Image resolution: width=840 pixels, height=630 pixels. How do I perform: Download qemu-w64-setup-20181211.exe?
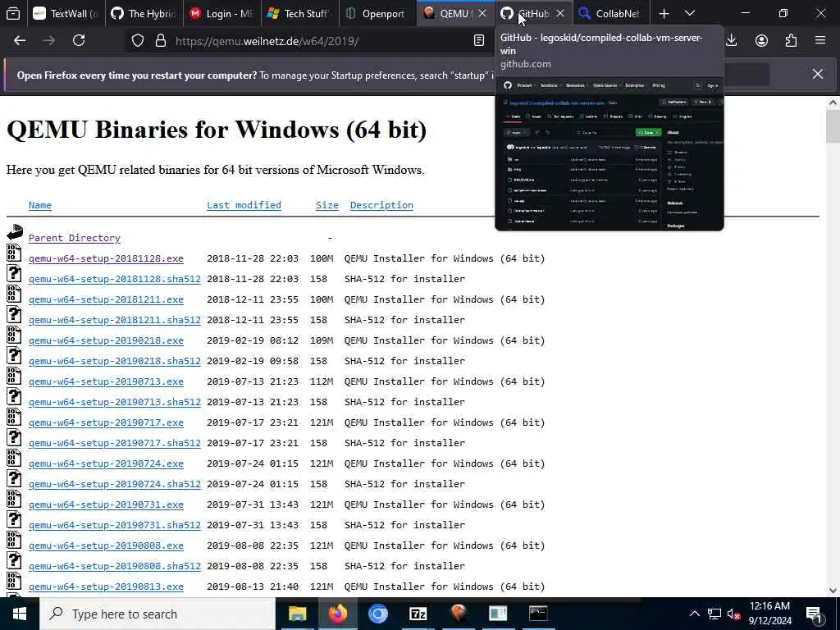pos(106,299)
